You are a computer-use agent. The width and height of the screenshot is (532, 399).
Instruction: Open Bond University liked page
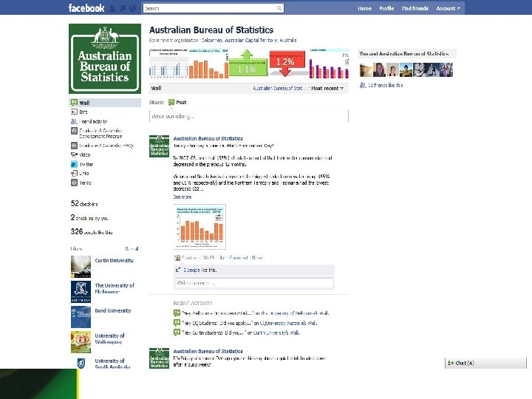[x=112, y=311]
